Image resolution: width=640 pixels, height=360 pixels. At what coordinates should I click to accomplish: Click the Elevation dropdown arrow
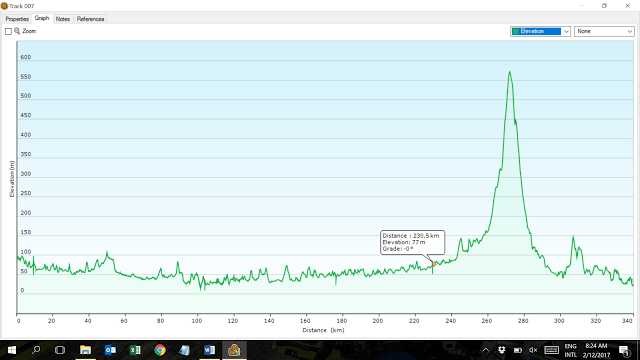(x=566, y=31)
